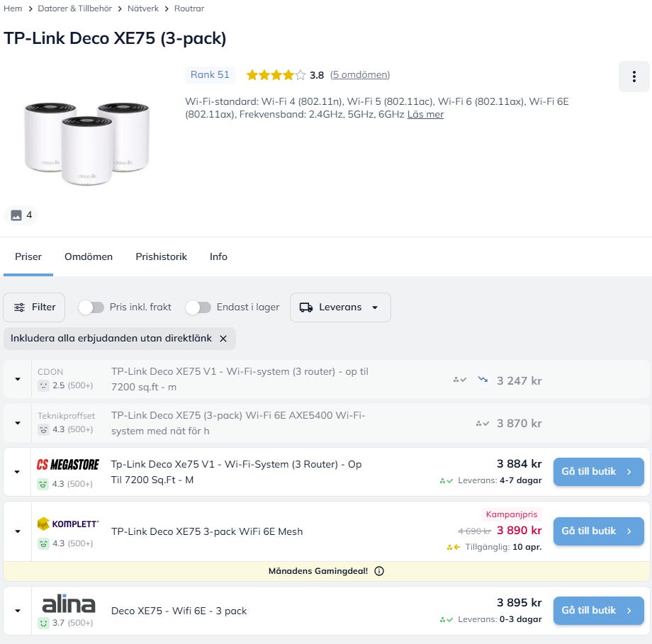The width and height of the screenshot is (652, 644).
Task: Open the Leverans dropdown
Action: click(340, 307)
